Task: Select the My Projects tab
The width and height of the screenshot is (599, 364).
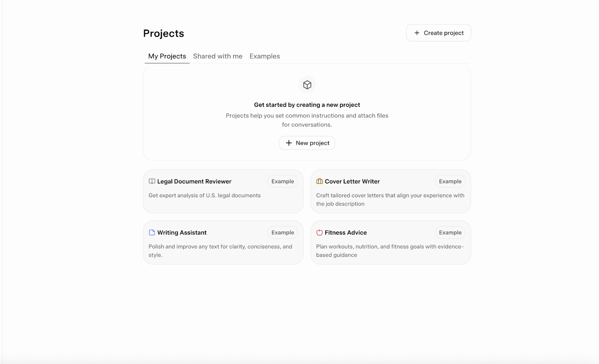Action: [x=167, y=56]
